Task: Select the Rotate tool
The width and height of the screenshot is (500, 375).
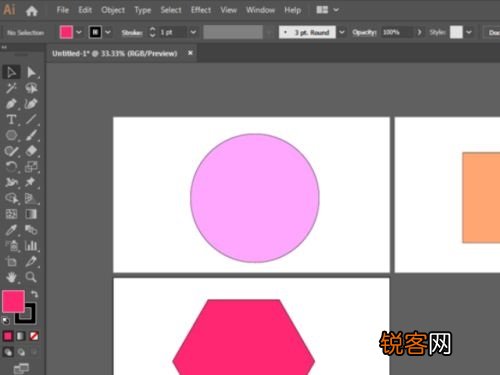Action: click(x=11, y=166)
